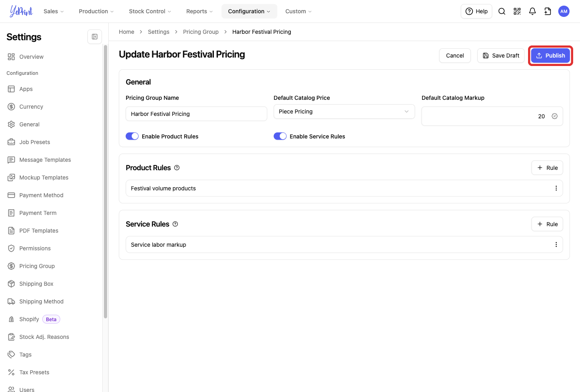This screenshot has height=392, width=580.
Task: Collapse the Settings sidebar panel
Action: 95,37
